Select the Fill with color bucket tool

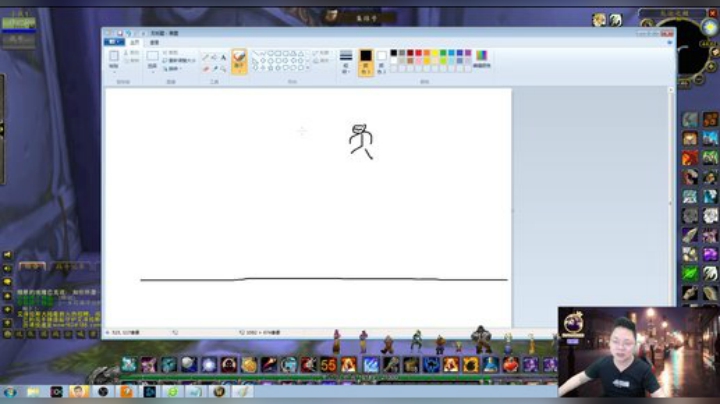[214, 57]
